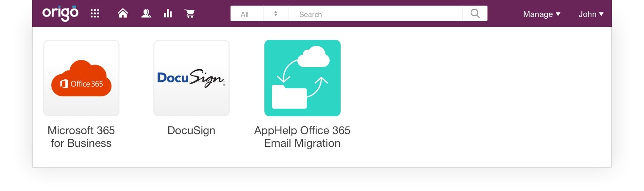Viewport: 644px width, 191px height.
Task: Click AppHelp Office 365 Email Migration label
Action: [303, 137]
